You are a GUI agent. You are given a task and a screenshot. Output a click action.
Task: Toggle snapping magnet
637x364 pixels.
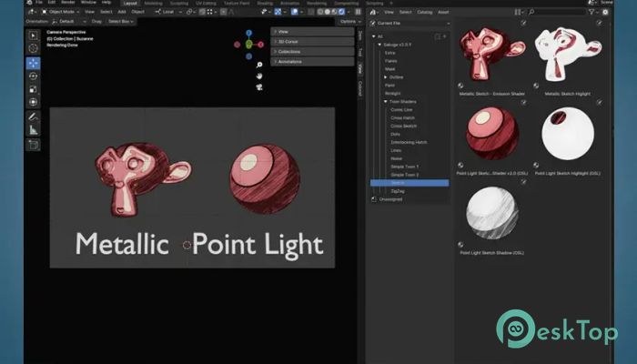coord(202,12)
